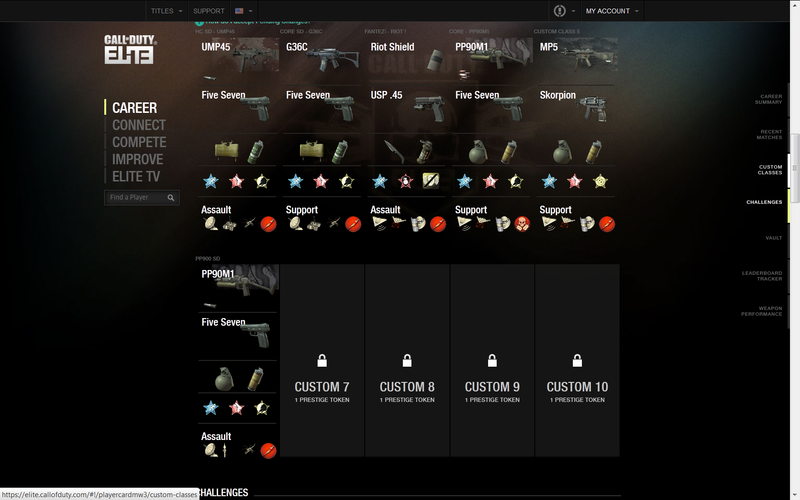
Task: Select the USP .45 secondary weapon
Action: click(407, 108)
